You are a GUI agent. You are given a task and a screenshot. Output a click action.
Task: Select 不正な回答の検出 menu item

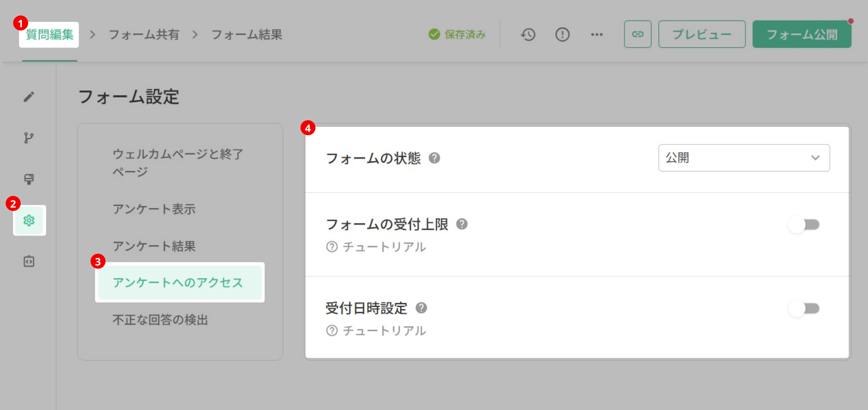pyautogui.click(x=160, y=320)
